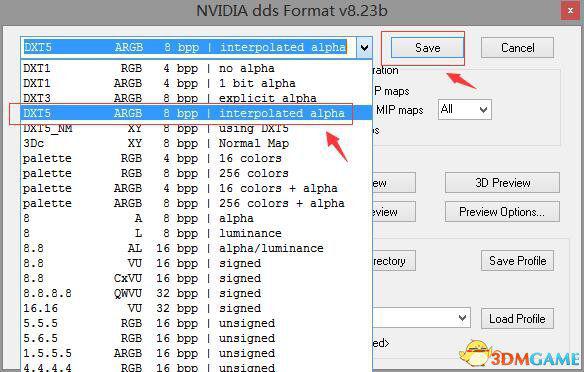
Task: Select palette RGB 8 bpp 256 colors
Action: tap(197, 173)
